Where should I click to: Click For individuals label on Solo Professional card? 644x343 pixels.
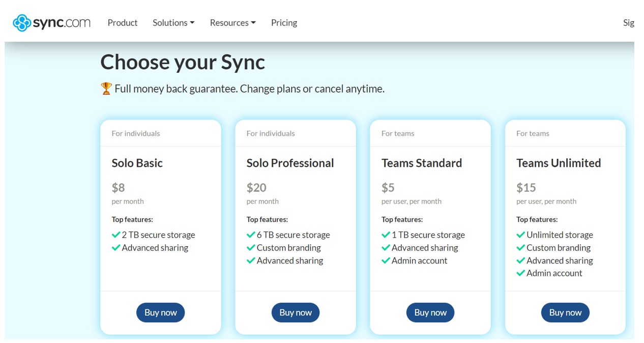tap(271, 133)
